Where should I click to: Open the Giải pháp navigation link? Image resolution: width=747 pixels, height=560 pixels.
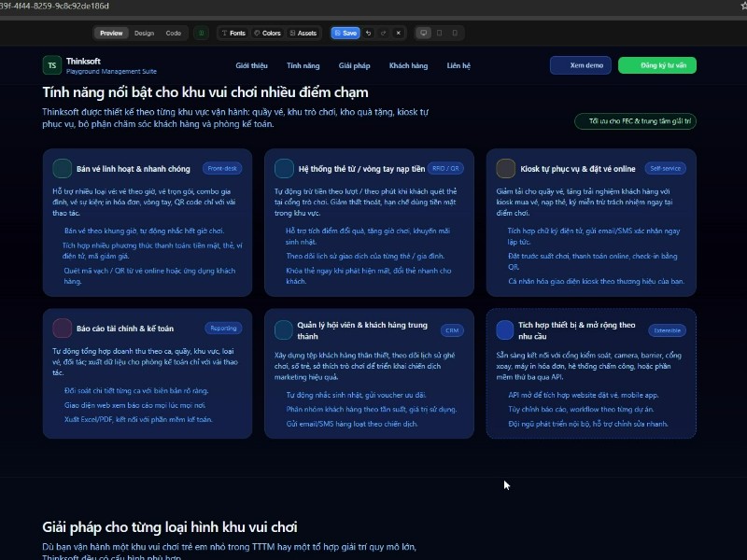click(355, 65)
